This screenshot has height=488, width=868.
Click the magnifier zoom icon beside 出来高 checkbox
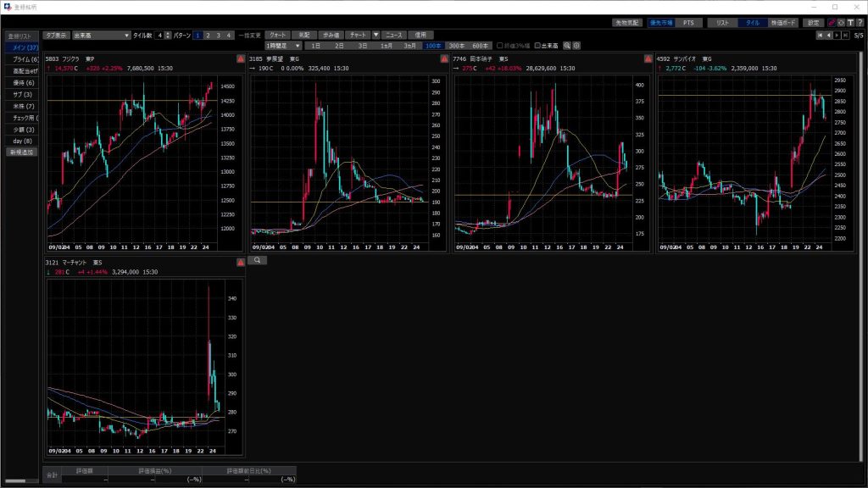tap(567, 45)
